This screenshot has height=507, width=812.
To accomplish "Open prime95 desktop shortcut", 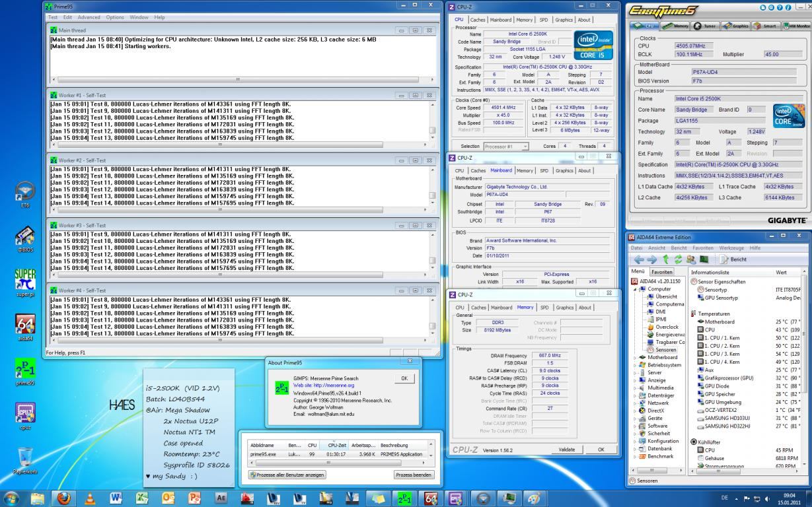I will click(x=25, y=372).
